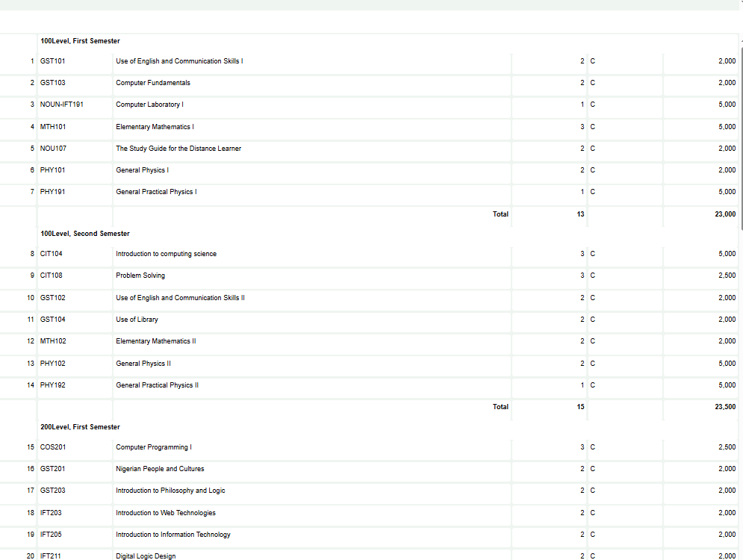Click the 2,500 fee for COS201
This screenshot has height=560, width=743.
tap(727, 447)
